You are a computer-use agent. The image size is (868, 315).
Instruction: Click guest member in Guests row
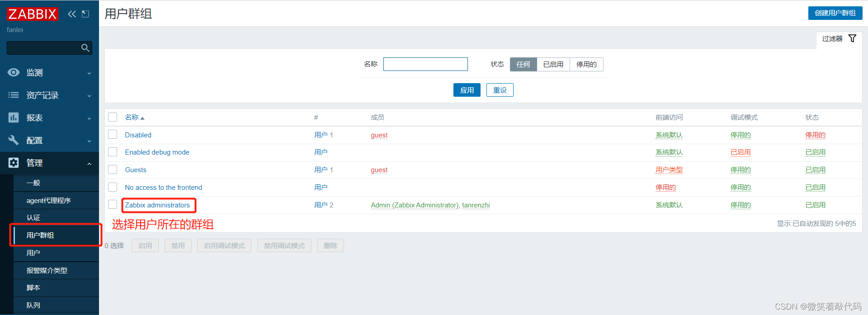click(379, 170)
